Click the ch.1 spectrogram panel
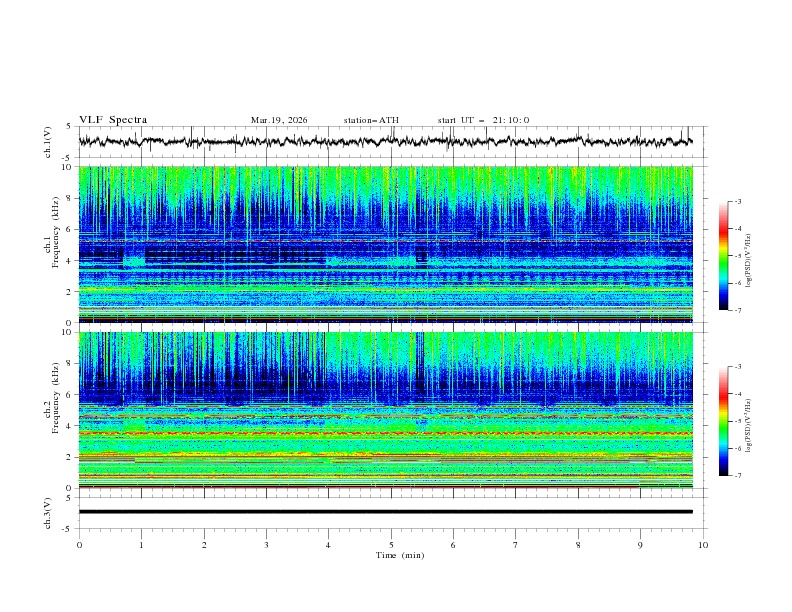The width and height of the screenshot is (792, 612). (x=385, y=244)
